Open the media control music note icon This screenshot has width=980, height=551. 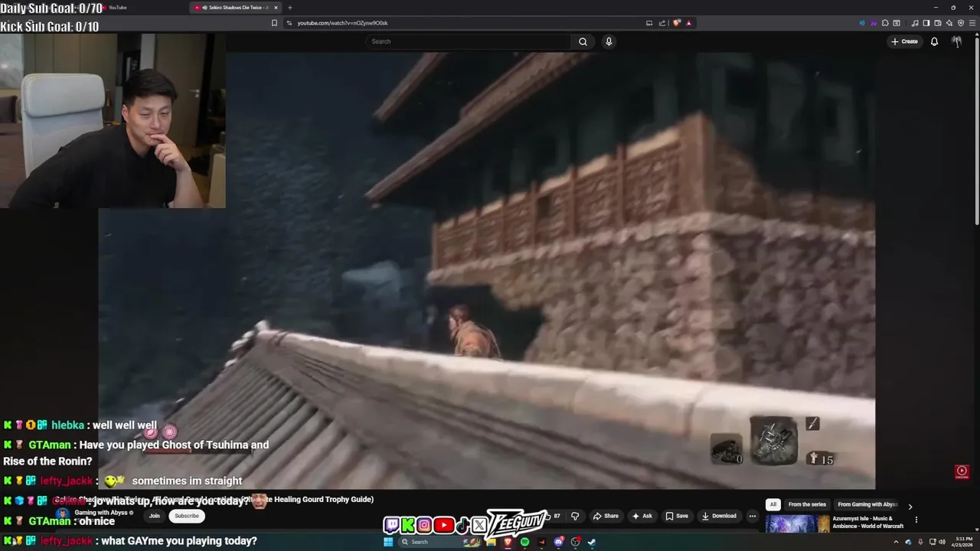pos(915,23)
